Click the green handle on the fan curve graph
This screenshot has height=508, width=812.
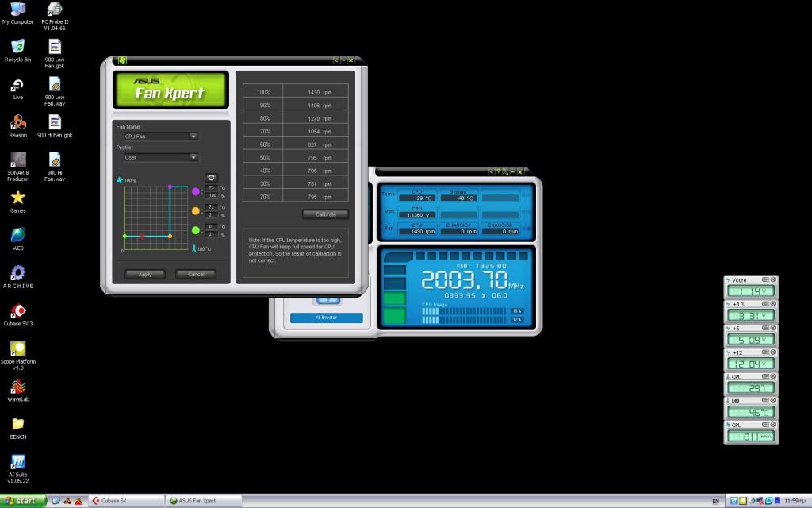point(124,236)
